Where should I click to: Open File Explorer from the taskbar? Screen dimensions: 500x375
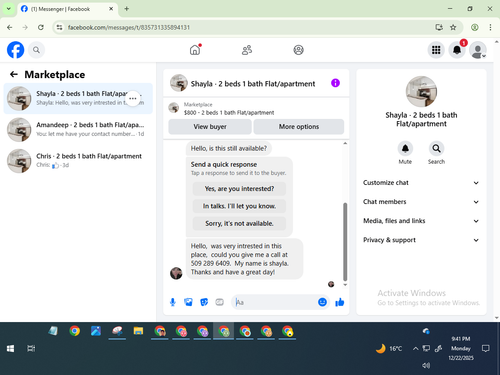[x=138, y=331]
